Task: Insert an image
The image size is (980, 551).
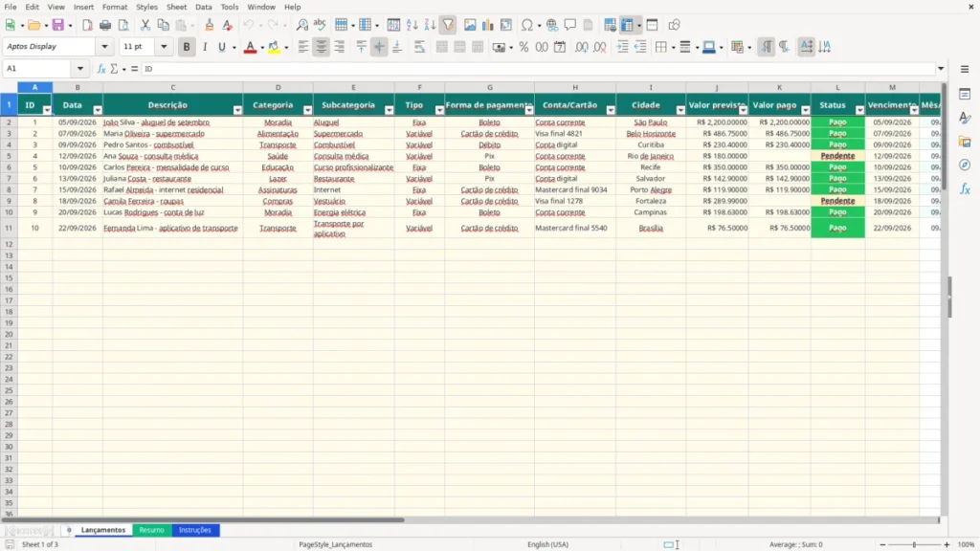Action: pos(470,25)
